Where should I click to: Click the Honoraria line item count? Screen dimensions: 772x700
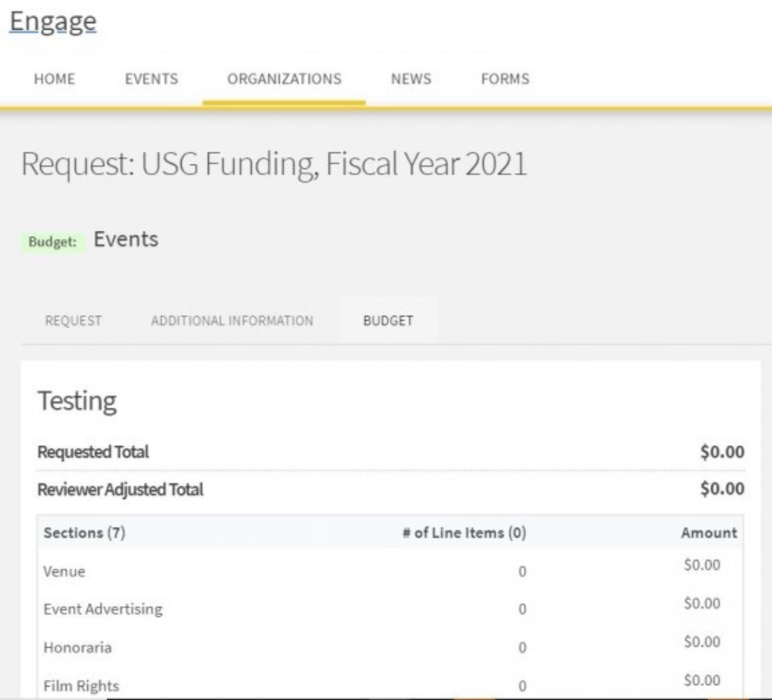point(522,648)
